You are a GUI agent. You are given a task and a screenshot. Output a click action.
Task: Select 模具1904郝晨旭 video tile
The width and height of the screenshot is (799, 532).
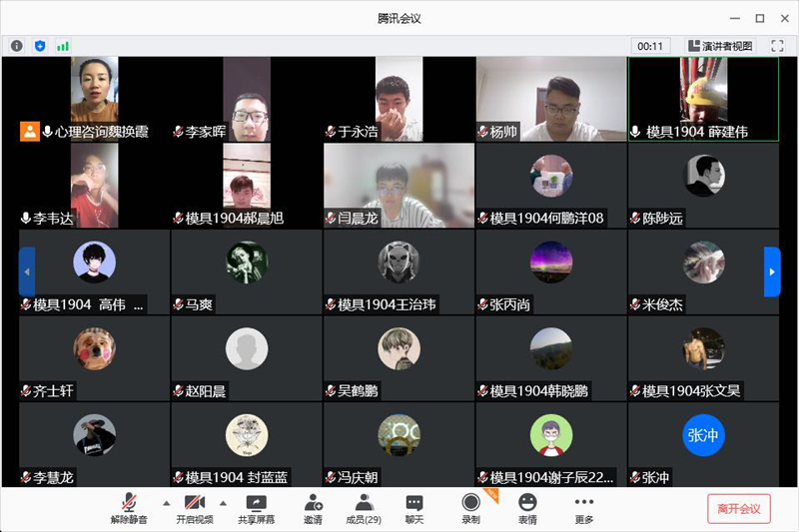point(247,186)
